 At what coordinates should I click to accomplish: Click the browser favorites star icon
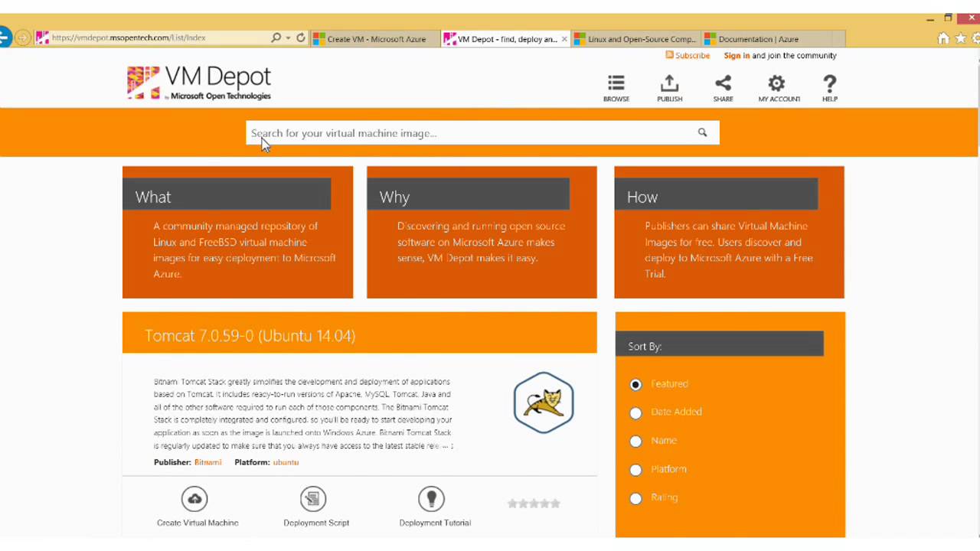tap(960, 38)
